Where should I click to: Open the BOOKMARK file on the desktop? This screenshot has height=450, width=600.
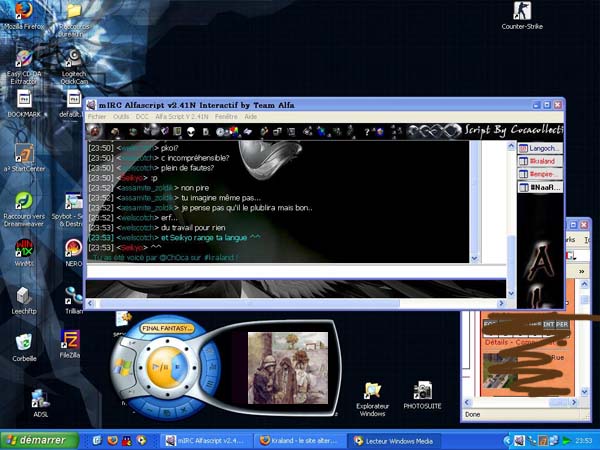pyautogui.click(x=24, y=104)
